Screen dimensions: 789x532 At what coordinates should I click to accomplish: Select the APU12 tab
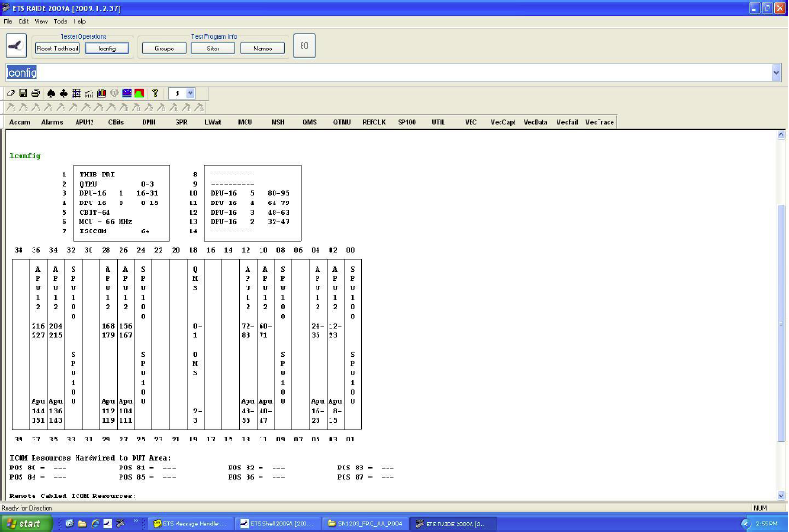(x=84, y=122)
